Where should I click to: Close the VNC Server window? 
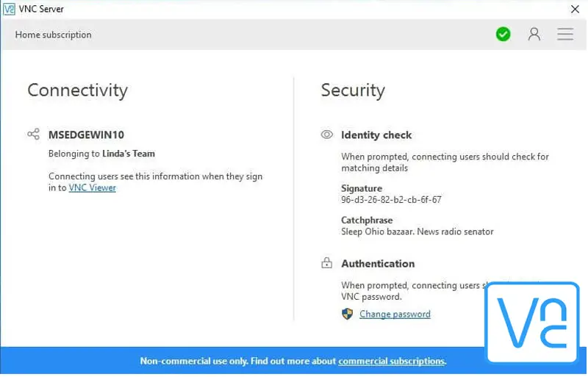[x=575, y=9]
